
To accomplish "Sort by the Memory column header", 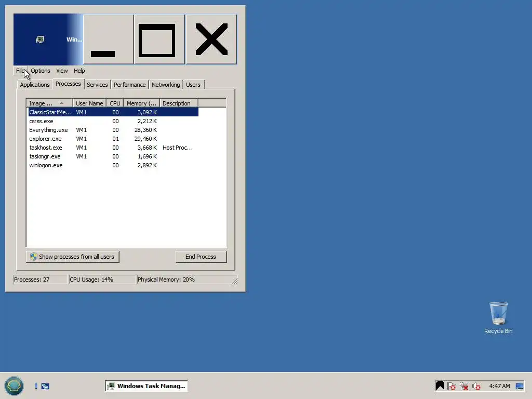I will tap(141, 103).
